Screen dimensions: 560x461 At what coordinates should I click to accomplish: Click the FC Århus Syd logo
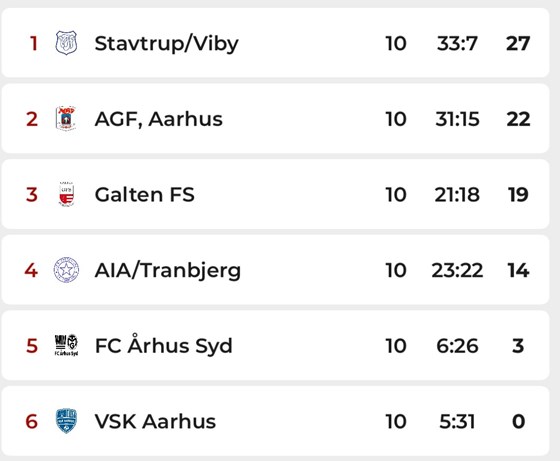point(66,345)
